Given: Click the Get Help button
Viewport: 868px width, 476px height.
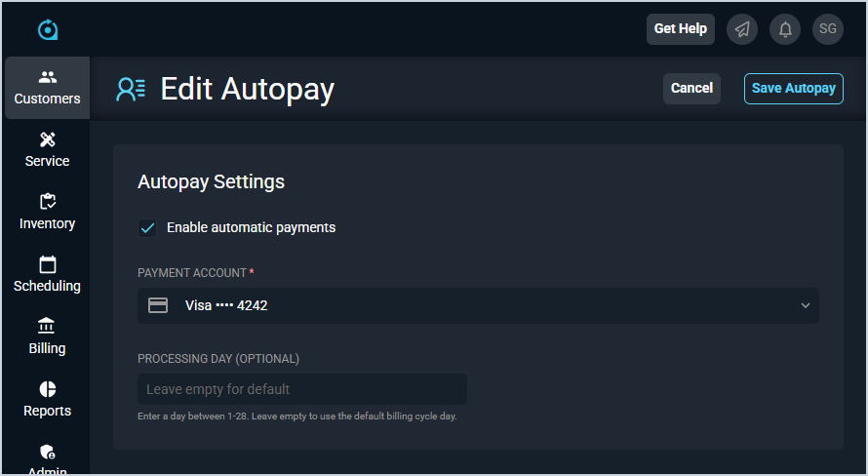Looking at the screenshot, I should point(680,29).
